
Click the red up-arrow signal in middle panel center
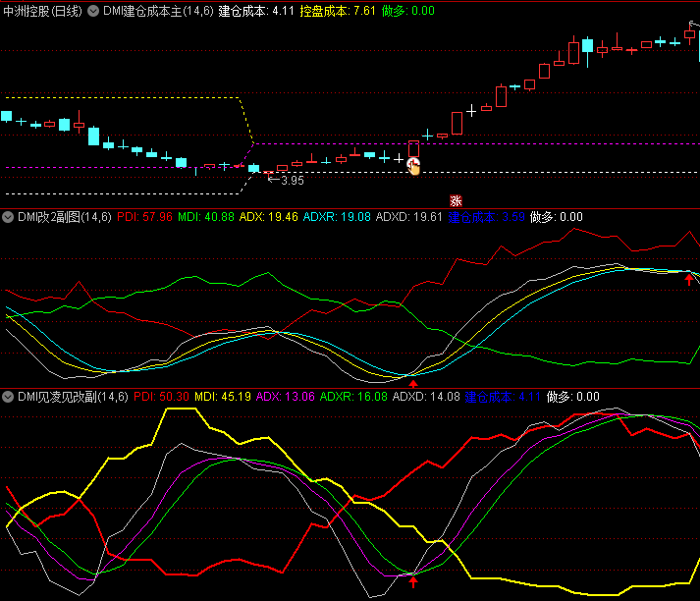(x=413, y=384)
